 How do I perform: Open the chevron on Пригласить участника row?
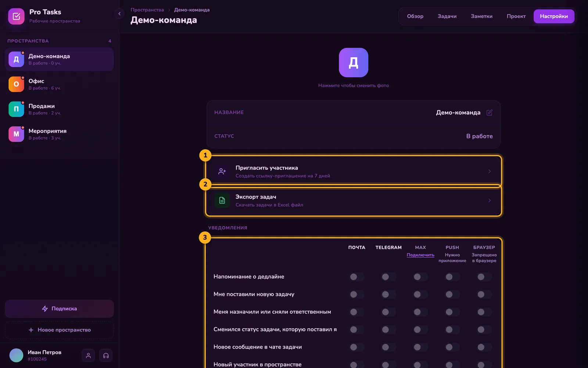490,171
